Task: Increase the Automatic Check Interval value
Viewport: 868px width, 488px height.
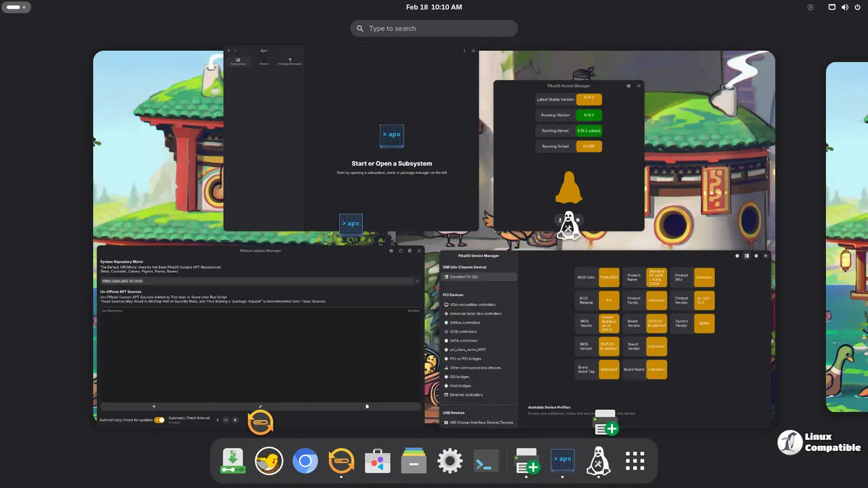Action: tap(235, 420)
